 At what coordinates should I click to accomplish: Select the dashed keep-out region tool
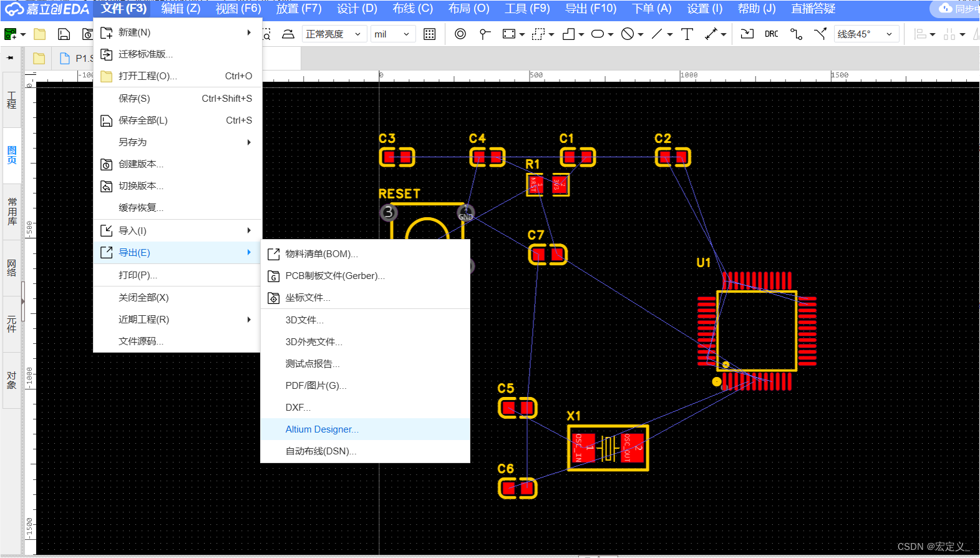(x=538, y=34)
